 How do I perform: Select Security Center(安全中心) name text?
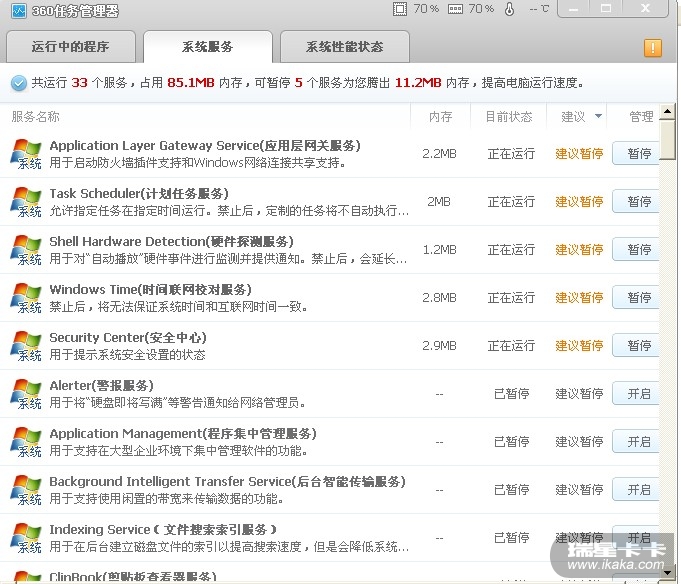coord(128,337)
